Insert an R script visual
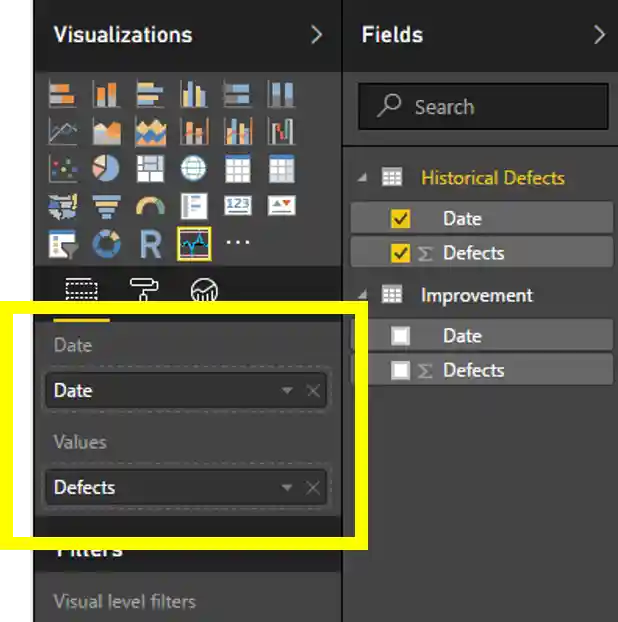 (x=150, y=243)
